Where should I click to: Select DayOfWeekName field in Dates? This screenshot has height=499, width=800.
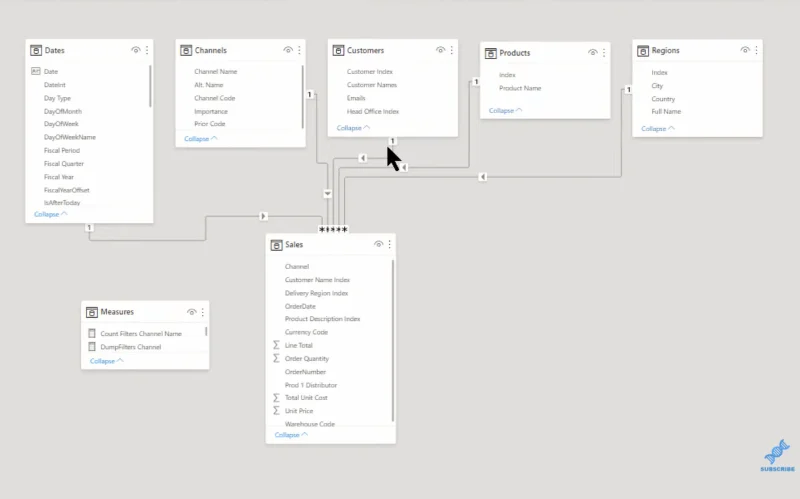[70, 137]
